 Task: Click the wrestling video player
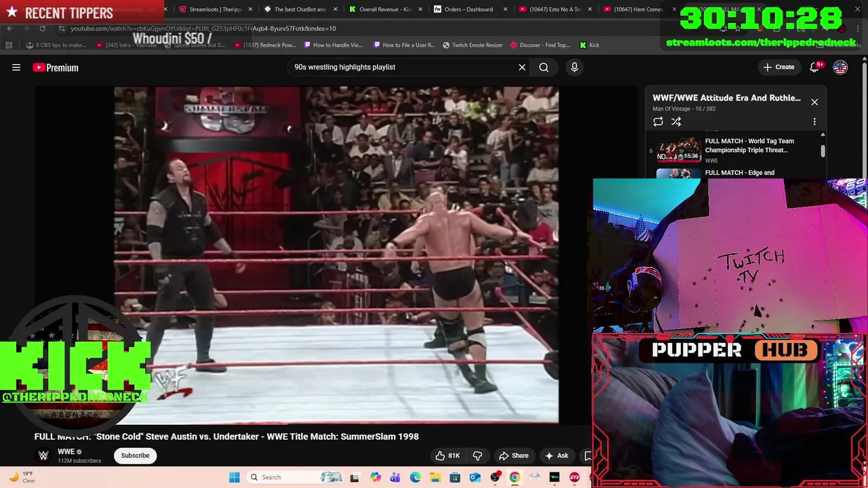(x=336, y=255)
